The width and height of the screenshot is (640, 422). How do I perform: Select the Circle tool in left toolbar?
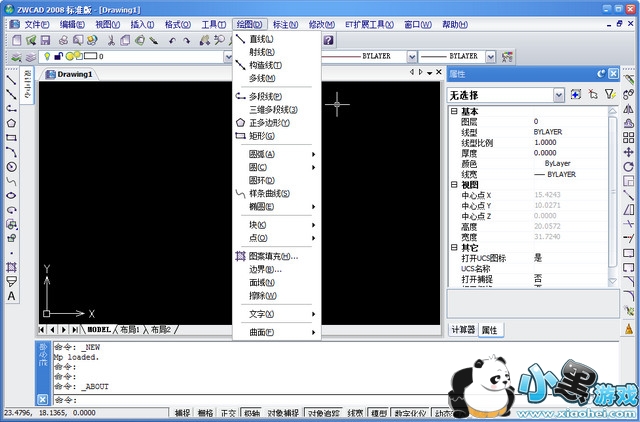point(11,167)
